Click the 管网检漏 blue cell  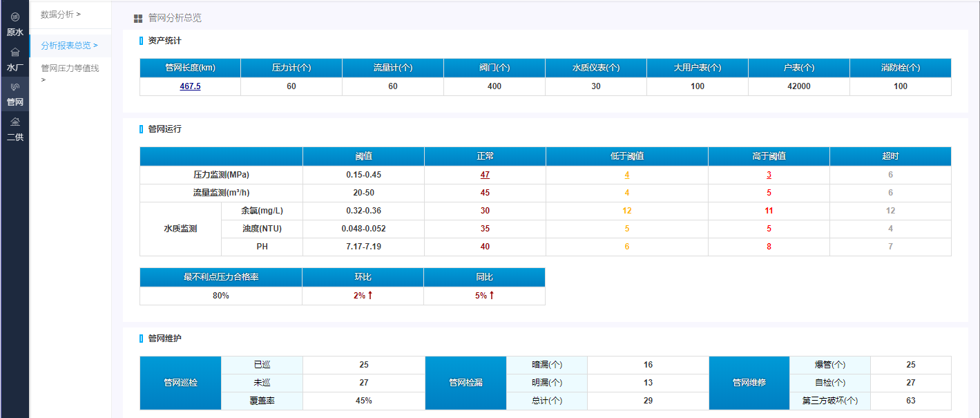tap(465, 383)
